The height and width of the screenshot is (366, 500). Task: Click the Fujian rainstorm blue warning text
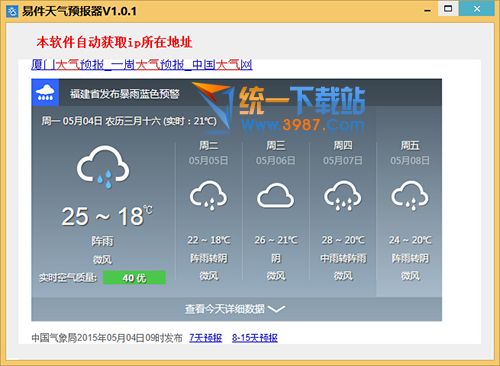(125, 94)
